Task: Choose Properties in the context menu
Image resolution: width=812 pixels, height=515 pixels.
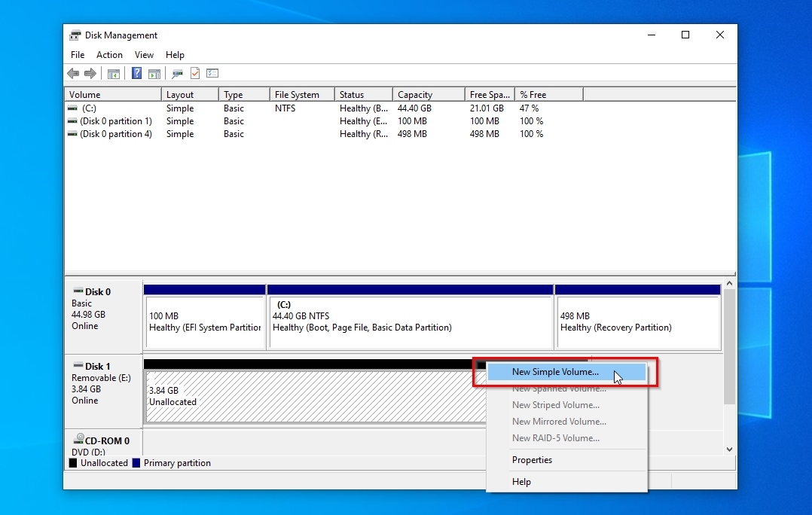Action: [x=566, y=460]
